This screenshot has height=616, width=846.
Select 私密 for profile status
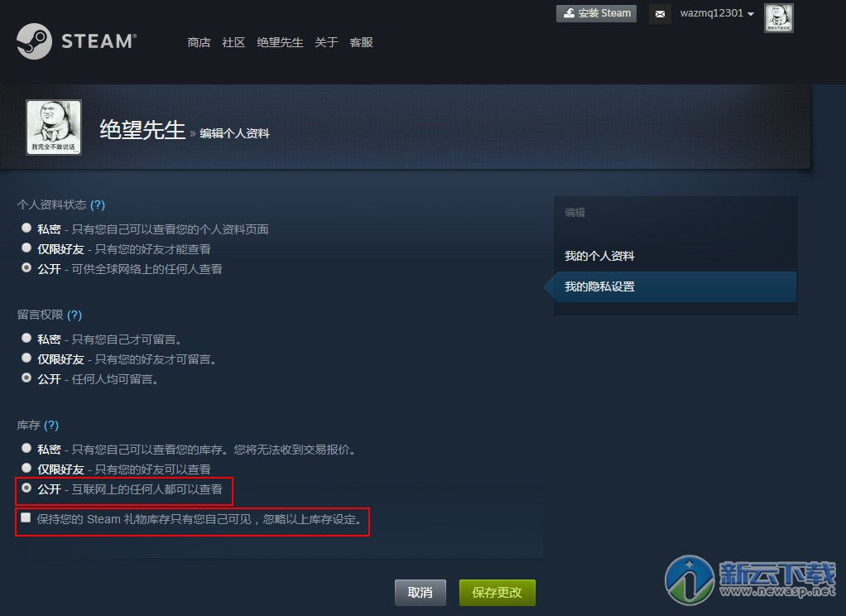[x=26, y=228]
